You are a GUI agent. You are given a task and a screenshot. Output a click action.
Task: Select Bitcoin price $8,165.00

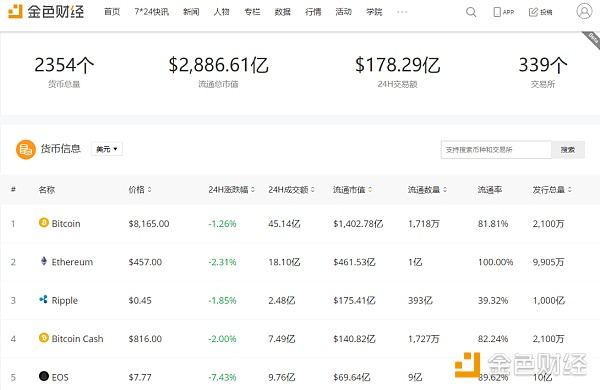(x=149, y=224)
